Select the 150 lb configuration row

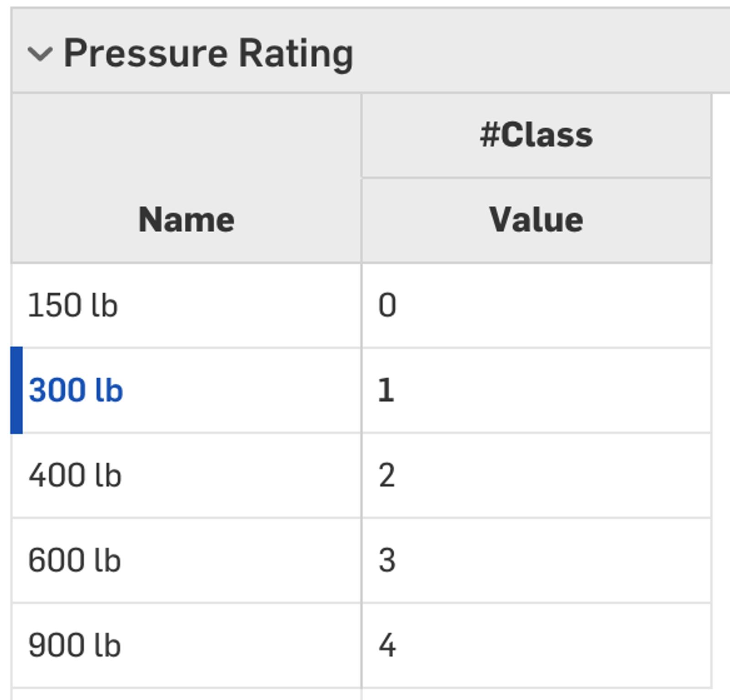tap(73, 305)
